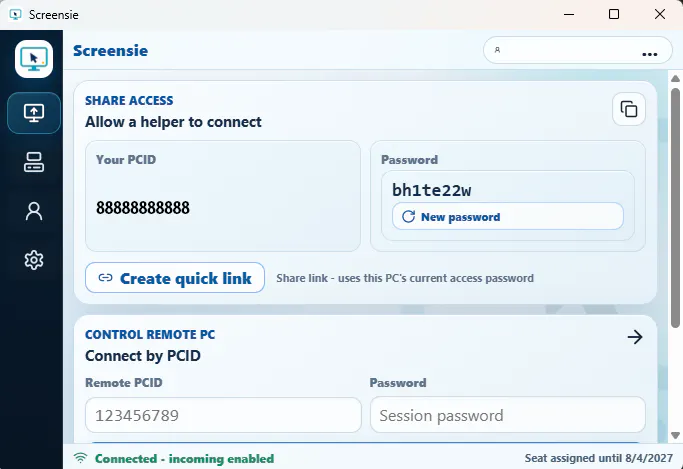683x469 pixels.
Task: Click the wifi connection status icon
Action: coord(80,458)
